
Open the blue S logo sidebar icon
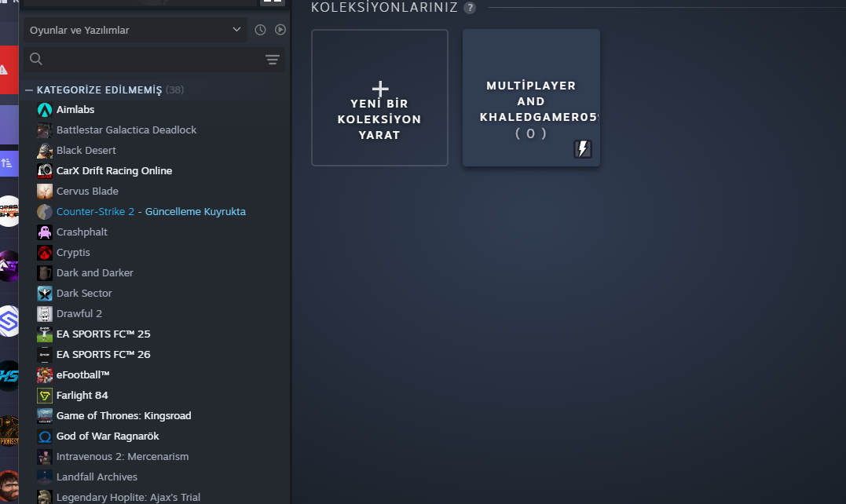click(x=9, y=321)
